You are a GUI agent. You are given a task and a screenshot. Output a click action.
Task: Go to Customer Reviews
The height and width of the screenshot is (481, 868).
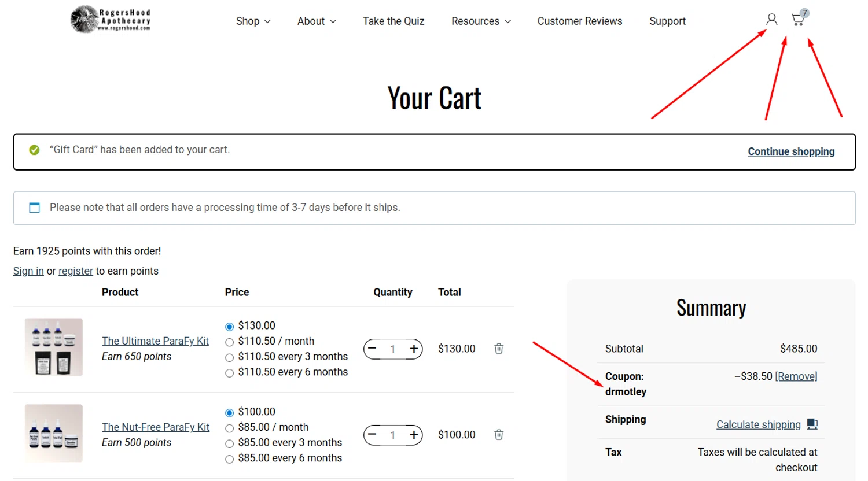[580, 21]
